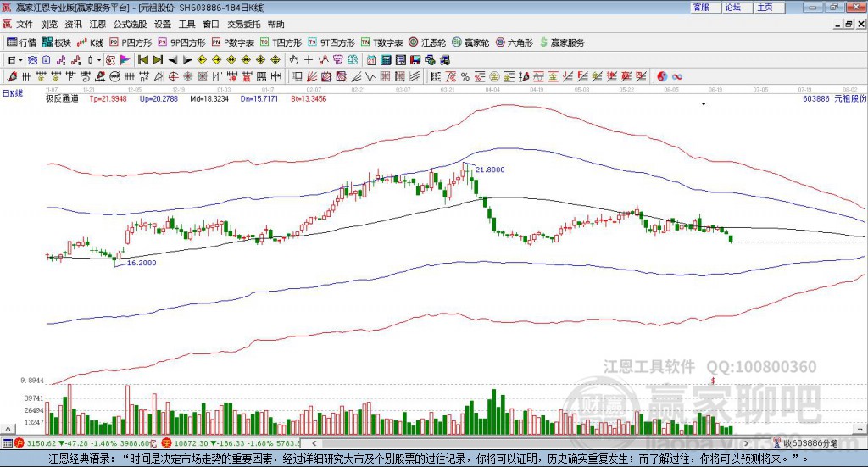The image size is (868, 467).
Task: Click the Md=18.3234 value
Action: coord(209,99)
